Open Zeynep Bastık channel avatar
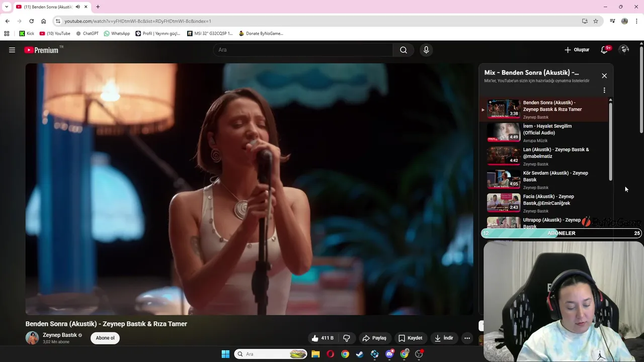This screenshot has height=362, width=644. tap(32, 338)
